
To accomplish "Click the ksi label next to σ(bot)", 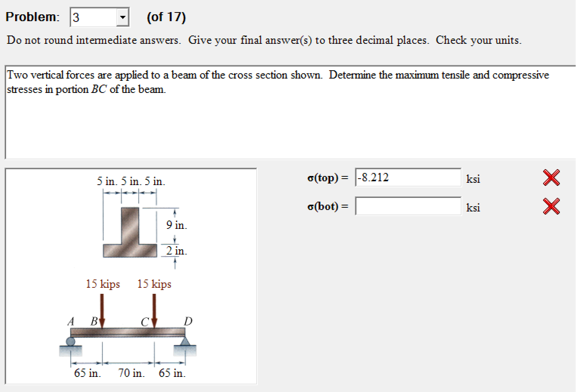I will tap(473, 207).
